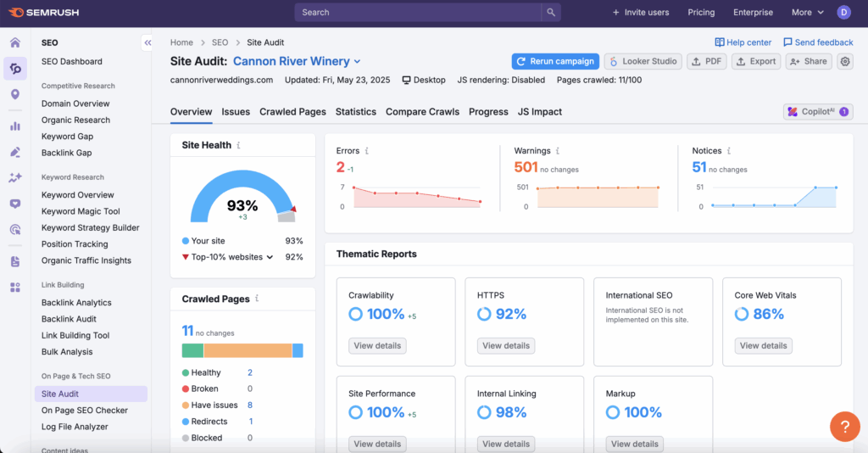Viewport: 868px width, 453px height.
Task: Open the reports document icon in rail
Action: 15,261
